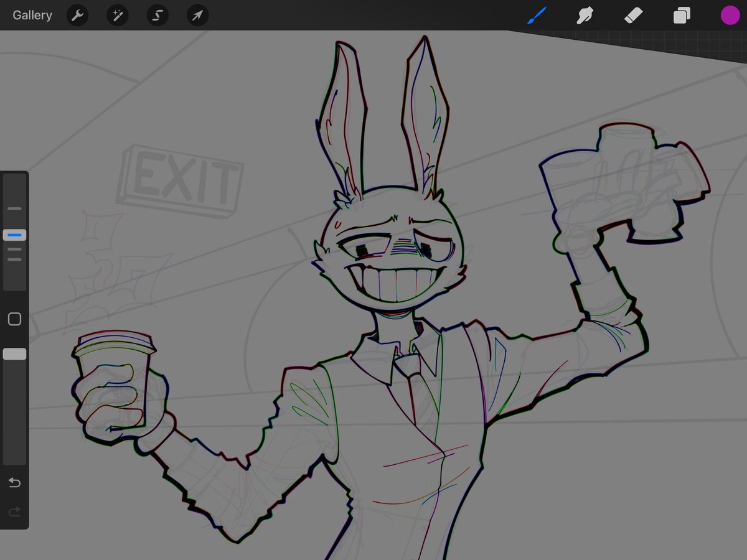This screenshot has width=747, height=560.
Task: Select the Brush tool
Action: tap(536, 16)
